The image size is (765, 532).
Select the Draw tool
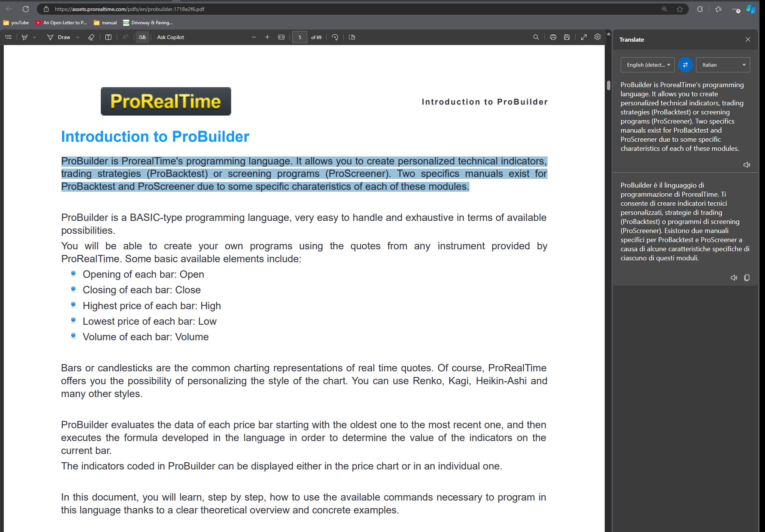[59, 37]
